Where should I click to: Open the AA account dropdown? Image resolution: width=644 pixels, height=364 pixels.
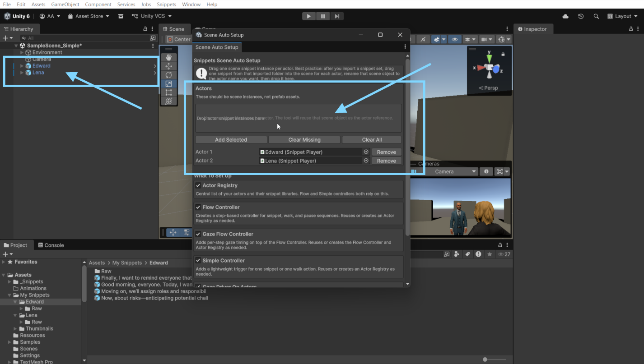(x=50, y=16)
